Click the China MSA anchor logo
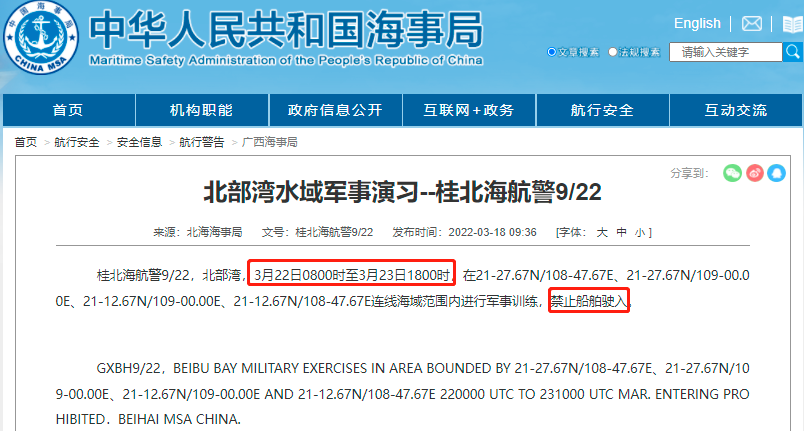The image size is (804, 431). point(41,38)
